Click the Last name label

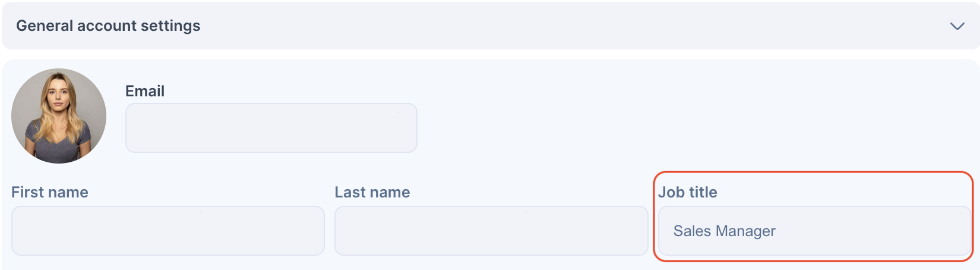(x=372, y=192)
